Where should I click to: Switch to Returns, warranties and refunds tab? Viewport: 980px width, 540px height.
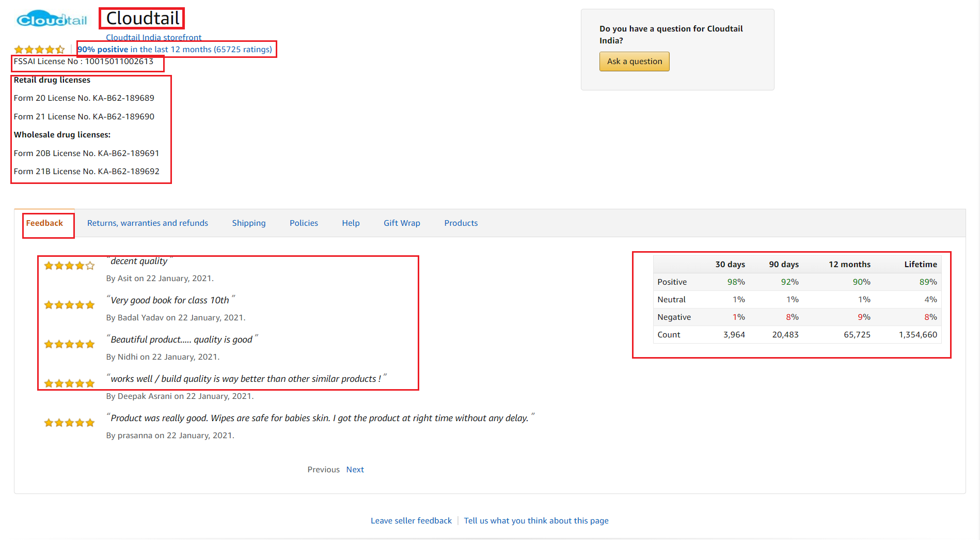pyautogui.click(x=148, y=223)
